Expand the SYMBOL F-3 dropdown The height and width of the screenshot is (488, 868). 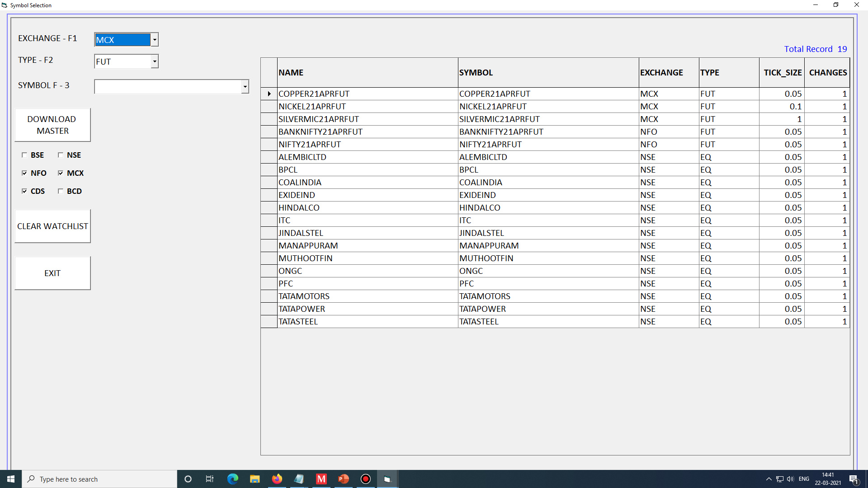(x=245, y=87)
